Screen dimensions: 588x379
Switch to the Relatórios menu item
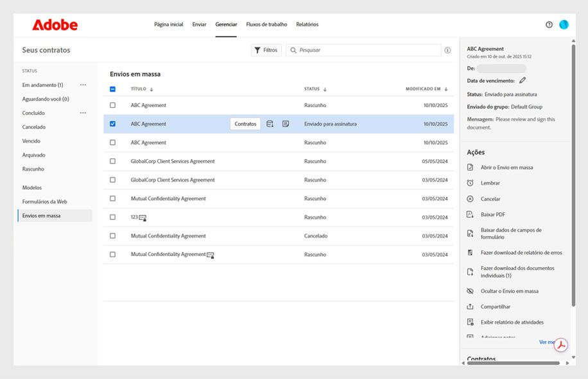pyautogui.click(x=308, y=24)
